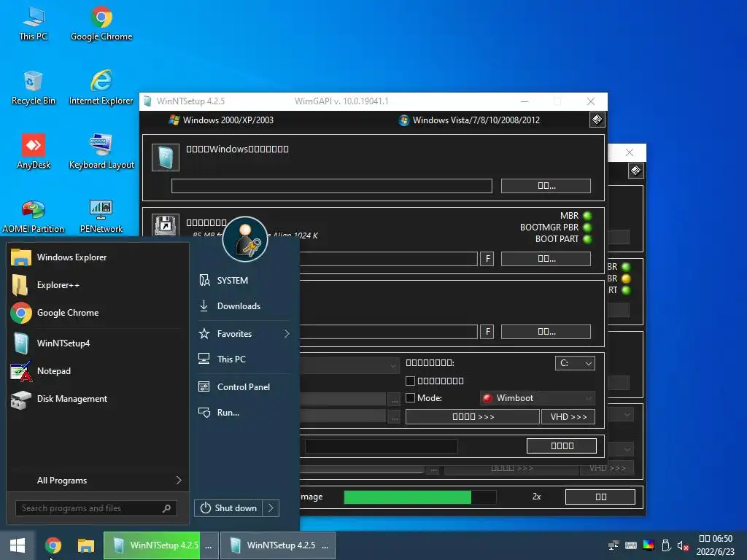This screenshot has height=560, width=747.
Task: Open Notepad from Start menu
Action: (98, 371)
